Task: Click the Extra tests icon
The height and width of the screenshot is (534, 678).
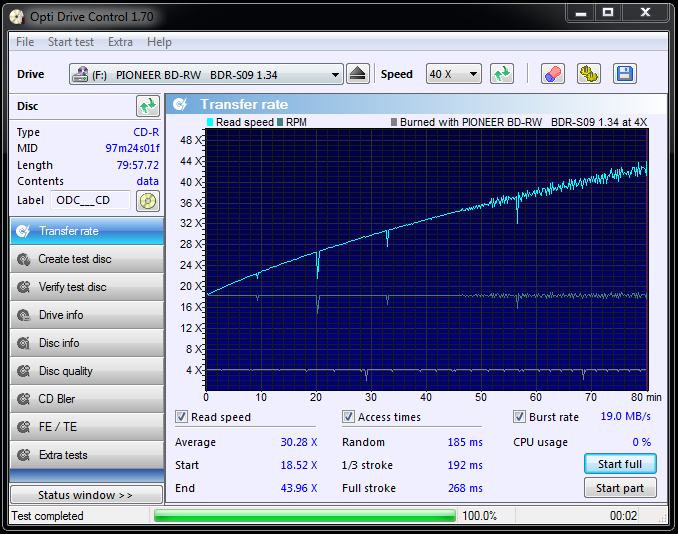Action: tap(23, 455)
